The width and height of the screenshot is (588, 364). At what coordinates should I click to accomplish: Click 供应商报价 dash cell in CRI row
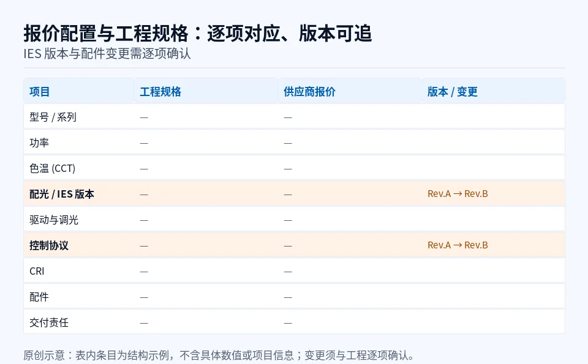point(288,272)
